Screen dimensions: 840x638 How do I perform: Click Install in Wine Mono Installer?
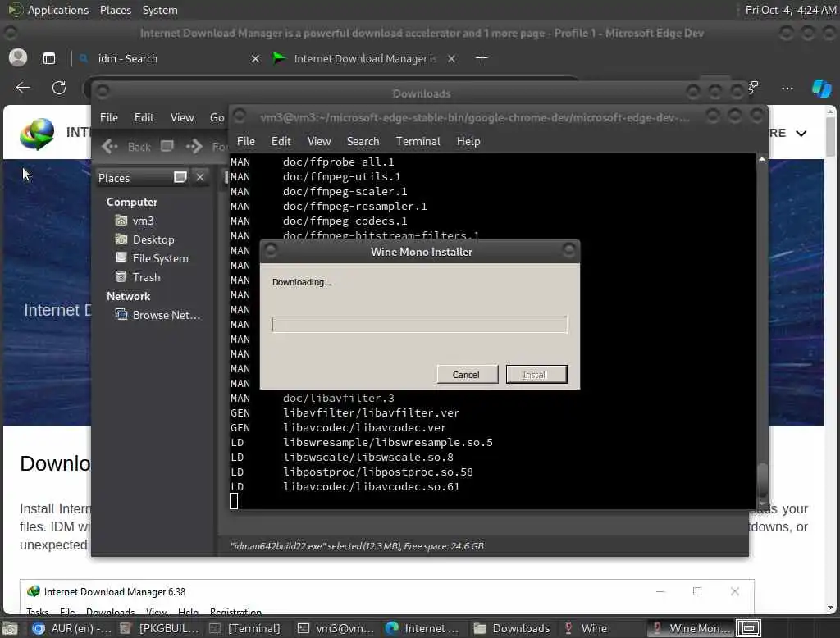(x=536, y=375)
